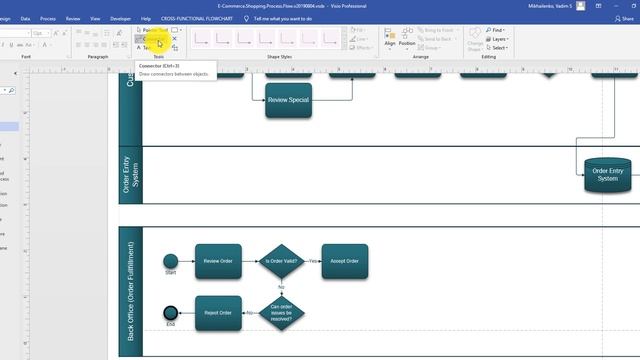This screenshot has height=360, width=640.
Task: Open the Help tab
Action: tap(146, 19)
